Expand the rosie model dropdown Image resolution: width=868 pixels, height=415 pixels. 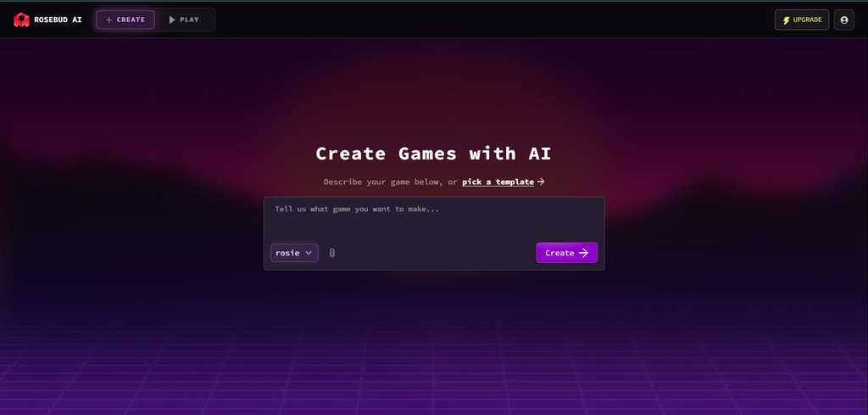click(x=294, y=253)
